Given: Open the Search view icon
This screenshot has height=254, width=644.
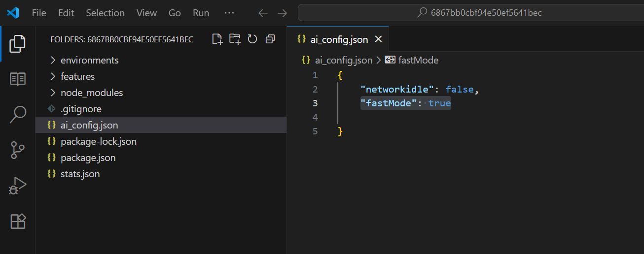Looking at the screenshot, I should coord(18,115).
